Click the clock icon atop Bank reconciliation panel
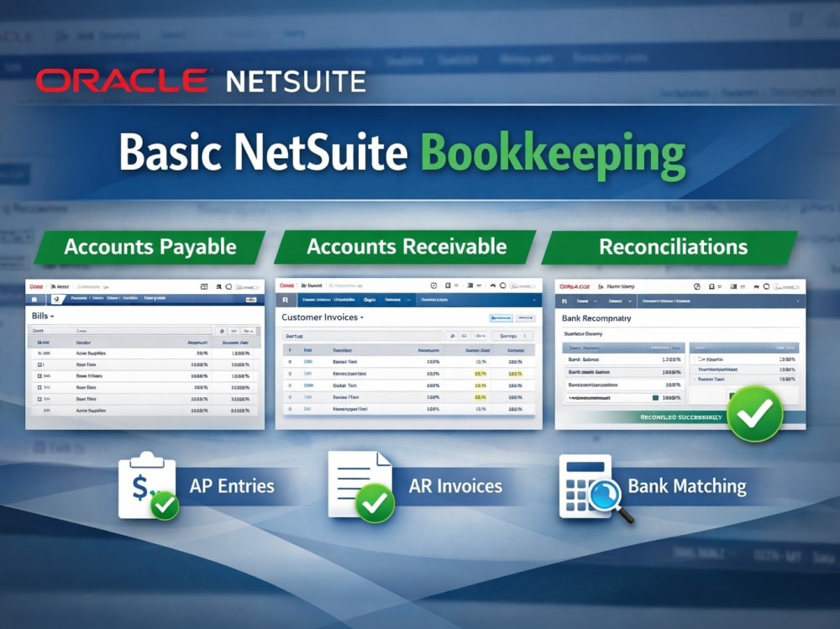 click(697, 286)
